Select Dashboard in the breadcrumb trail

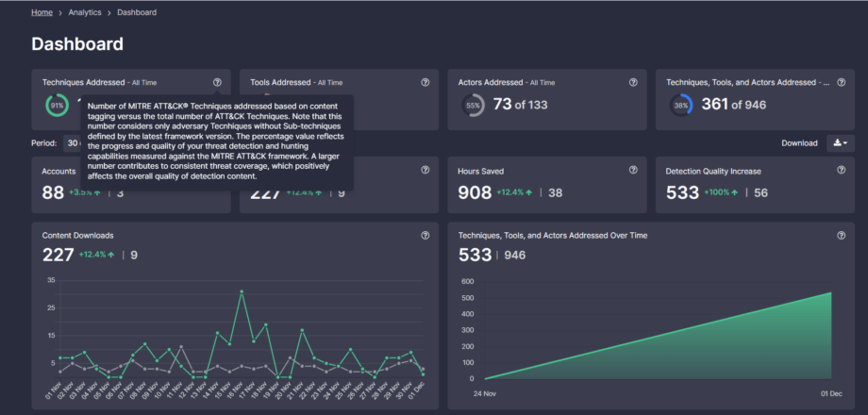pyautogui.click(x=137, y=12)
